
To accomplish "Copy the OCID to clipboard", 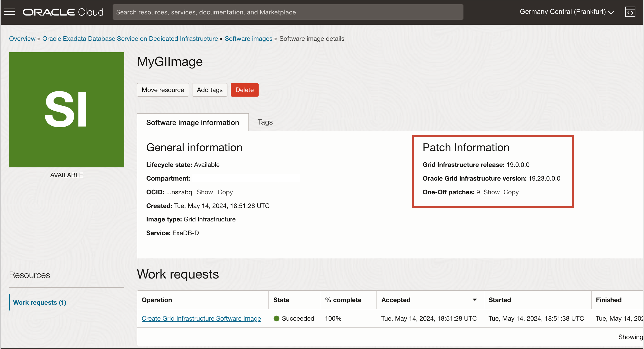I will click(225, 192).
